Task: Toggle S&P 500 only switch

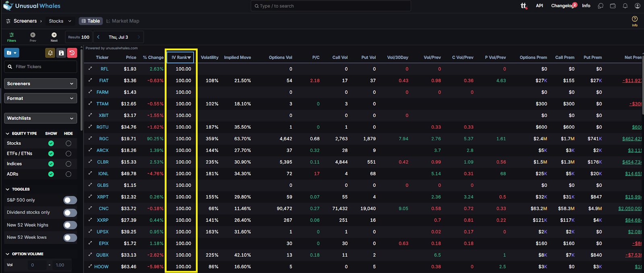Action: tap(70, 200)
